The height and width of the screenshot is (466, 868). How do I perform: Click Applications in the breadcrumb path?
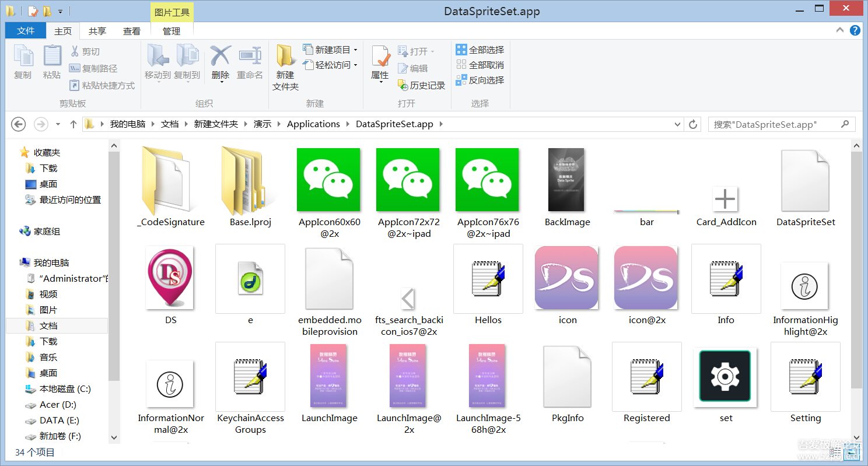[x=313, y=124]
